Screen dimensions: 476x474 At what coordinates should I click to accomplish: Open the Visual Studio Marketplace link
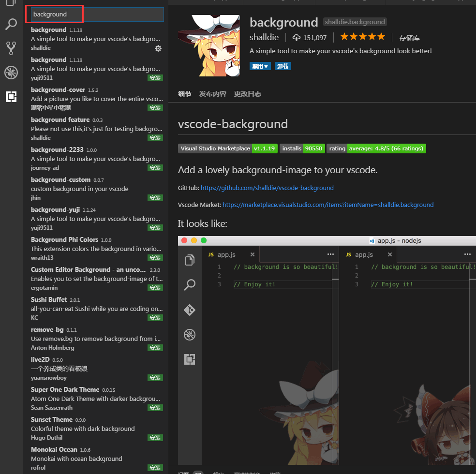pos(328,205)
